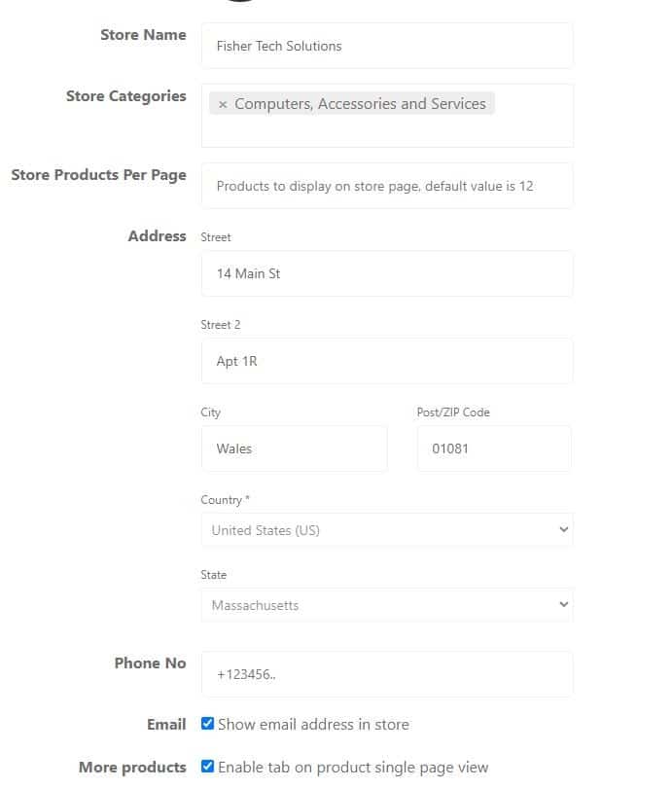This screenshot has height=788, width=672.
Task: Expand the State dropdown chevron
Action: pos(563,604)
